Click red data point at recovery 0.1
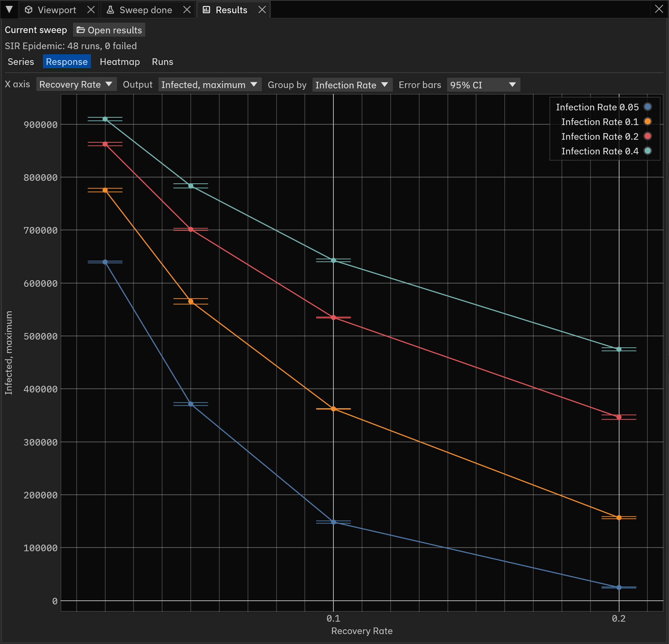Viewport: 669px width, 644px height. (x=333, y=318)
